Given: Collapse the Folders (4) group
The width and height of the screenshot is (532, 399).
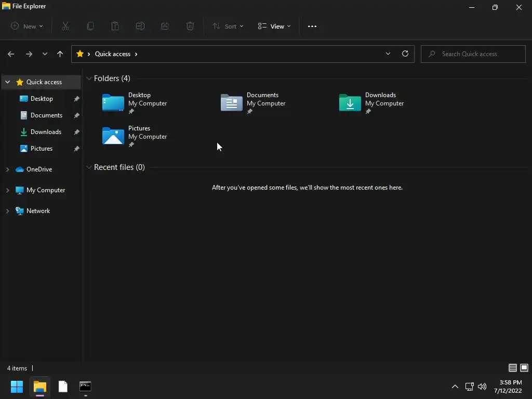Looking at the screenshot, I should coord(89,78).
